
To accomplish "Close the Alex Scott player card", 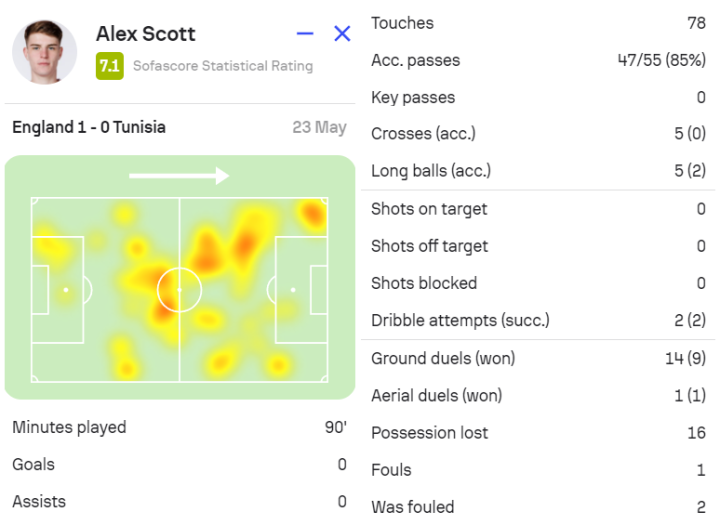I will pos(342,34).
